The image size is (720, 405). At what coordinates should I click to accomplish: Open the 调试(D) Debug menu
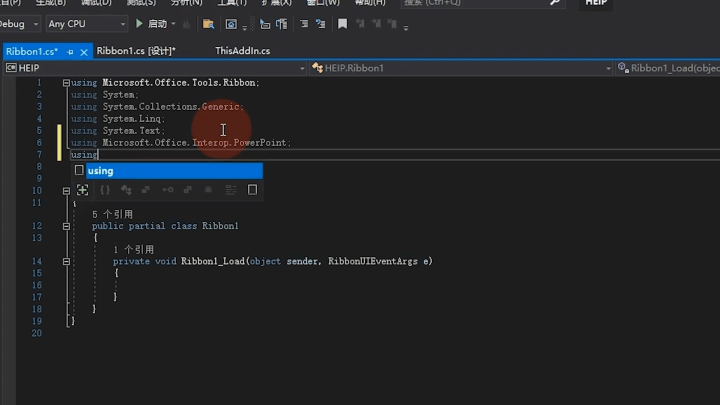[x=96, y=3]
